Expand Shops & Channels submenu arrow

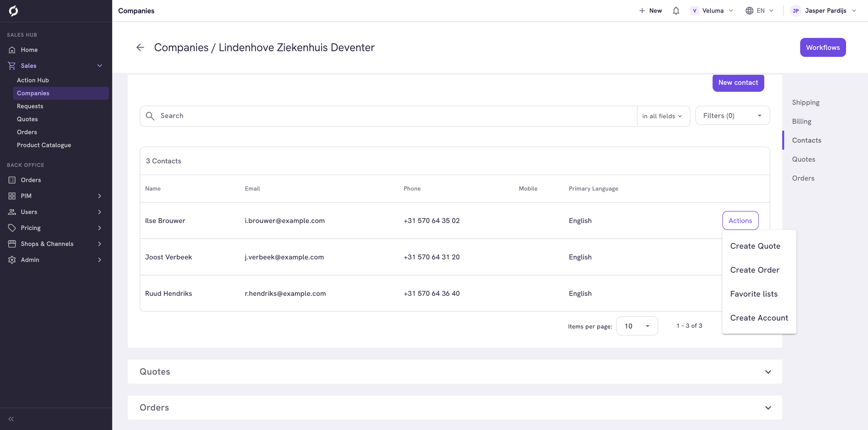tap(100, 244)
